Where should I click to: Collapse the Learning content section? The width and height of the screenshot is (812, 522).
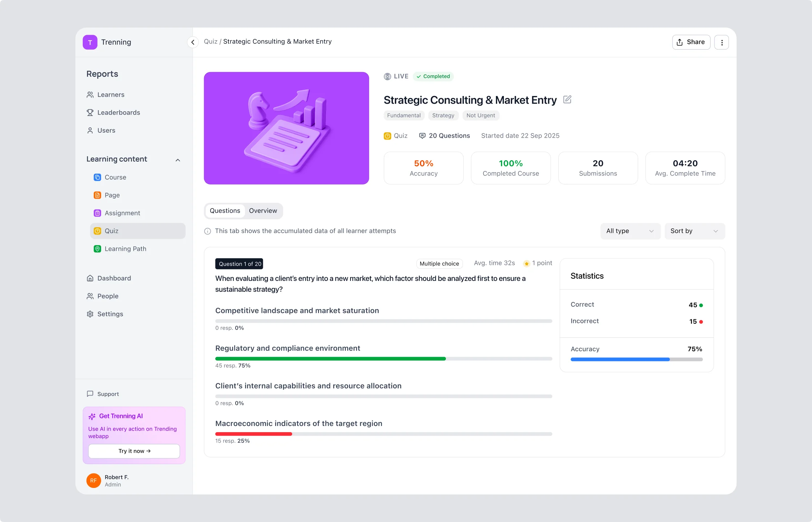click(x=178, y=160)
